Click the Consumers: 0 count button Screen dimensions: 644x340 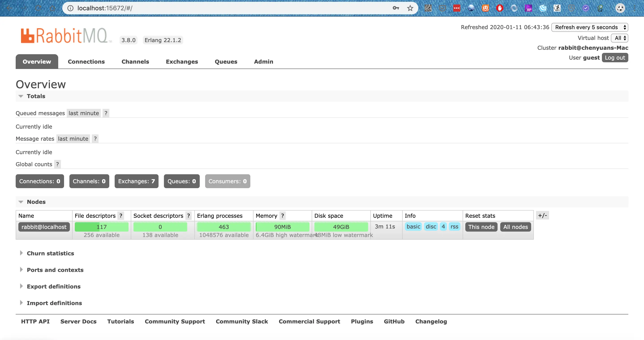pos(228,181)
